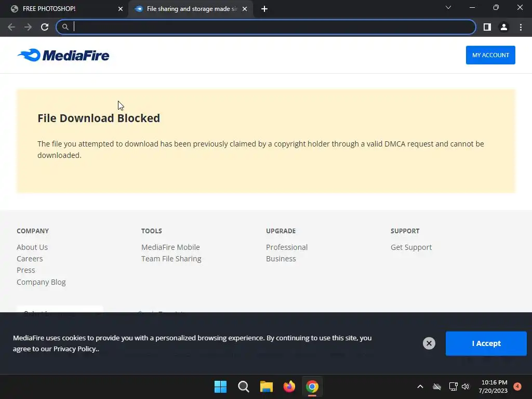
Task: Open MediaFire Mobile link
Action: pos(170,247)
